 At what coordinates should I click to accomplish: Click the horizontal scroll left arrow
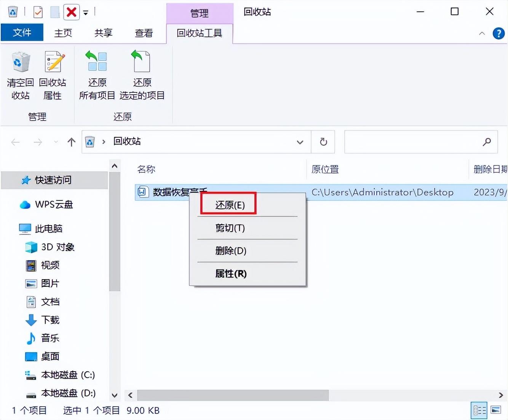pos(130,395)
